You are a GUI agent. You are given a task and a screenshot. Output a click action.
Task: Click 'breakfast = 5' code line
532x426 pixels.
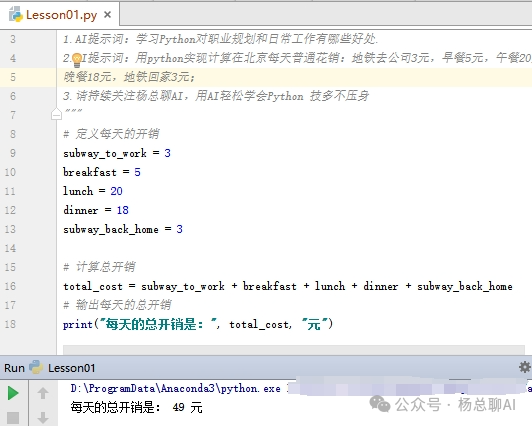tap(102, 172)
